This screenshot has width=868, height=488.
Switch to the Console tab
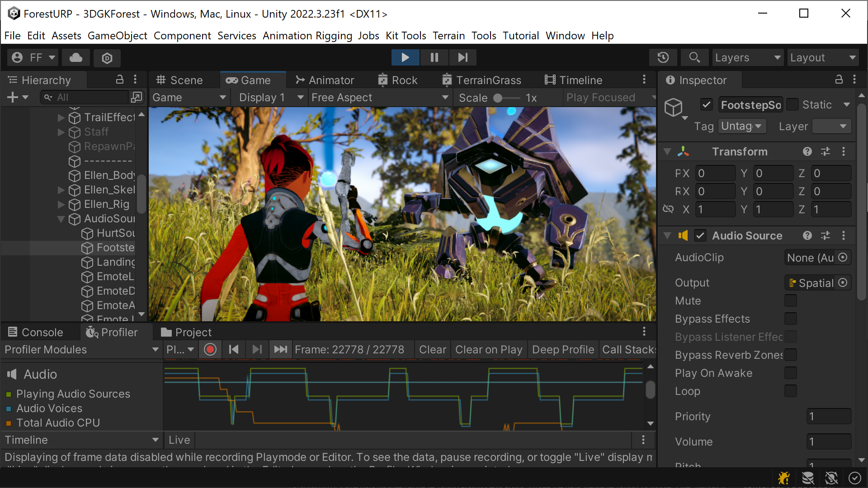[36, 332]
